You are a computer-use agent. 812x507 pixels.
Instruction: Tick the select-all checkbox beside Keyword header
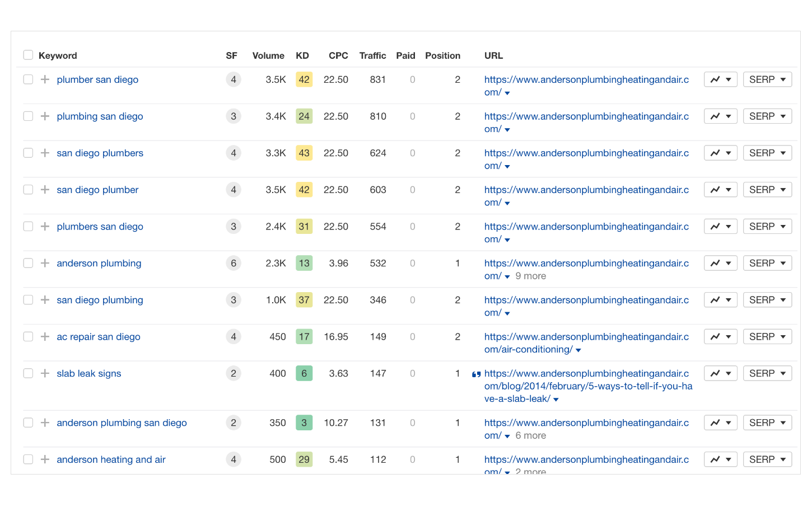(x=28, y=55)
